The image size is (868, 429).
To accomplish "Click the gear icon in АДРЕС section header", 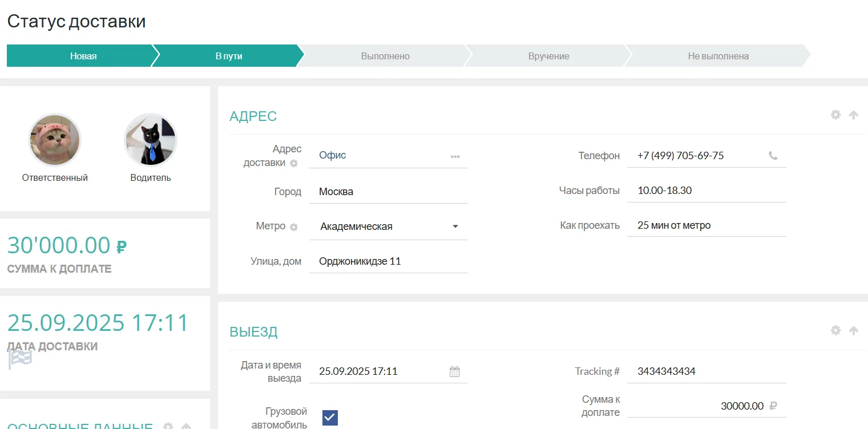I will pyautogui.click(x=835, y=115).
